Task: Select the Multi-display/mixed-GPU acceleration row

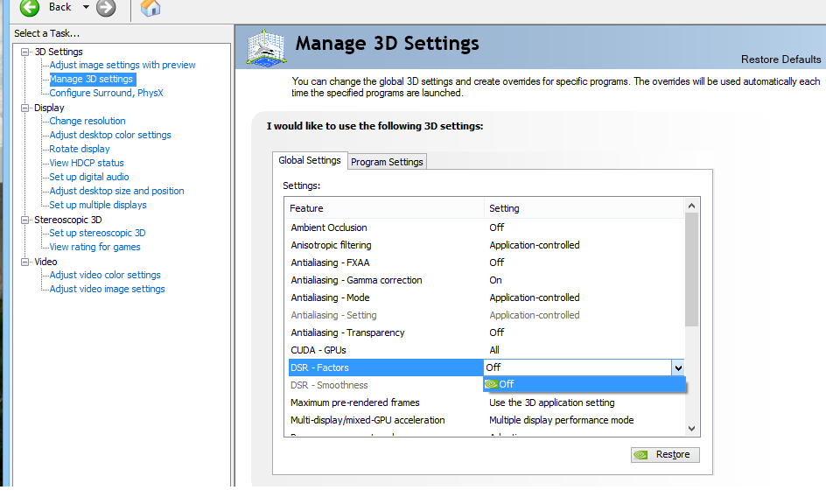Action: [485, 420]
